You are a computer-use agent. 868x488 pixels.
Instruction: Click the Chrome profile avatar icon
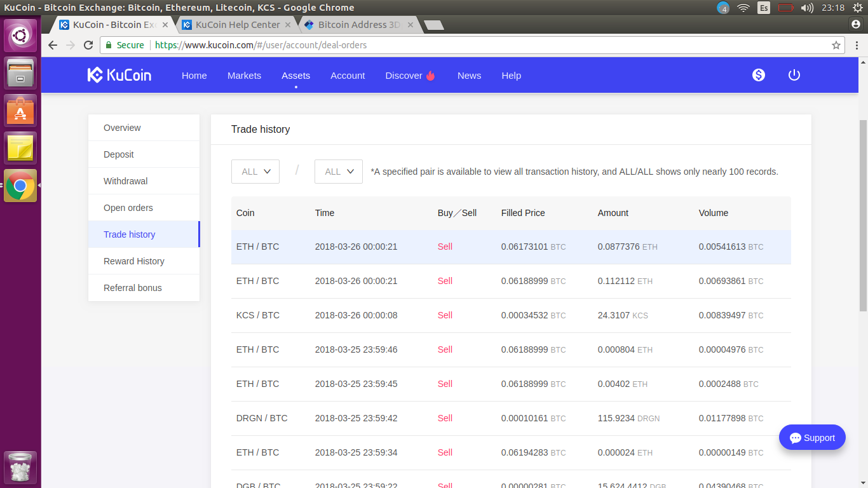[855, 24]
